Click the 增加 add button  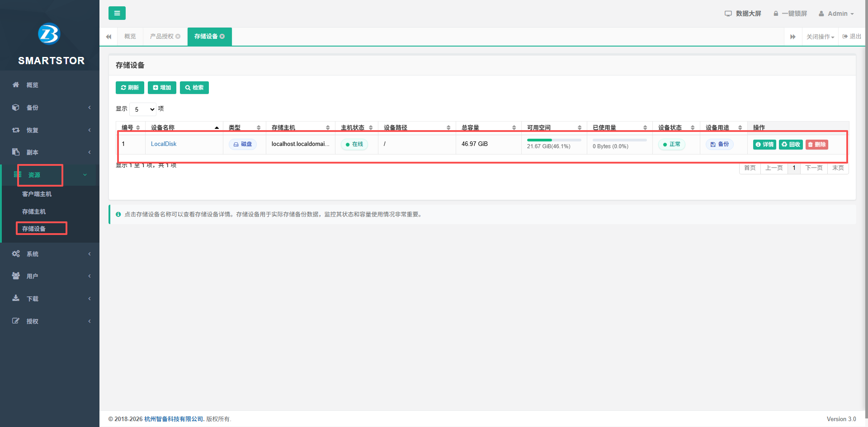click(162, 88)
